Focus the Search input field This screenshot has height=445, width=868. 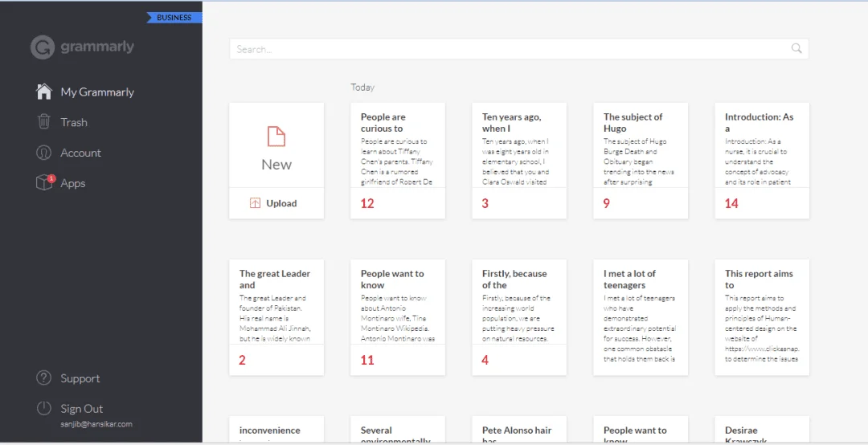tap(518, 49)
